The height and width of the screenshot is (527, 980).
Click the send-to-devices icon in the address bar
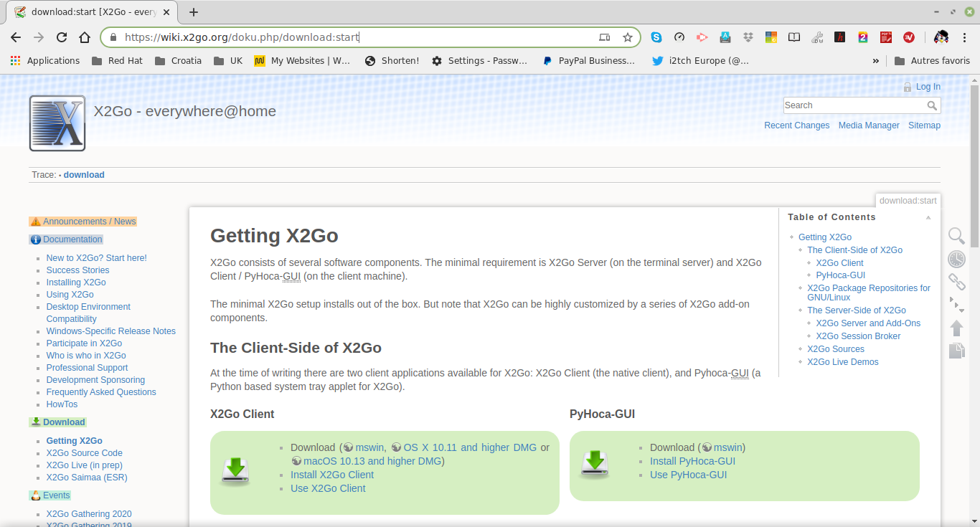click(605, 37)
